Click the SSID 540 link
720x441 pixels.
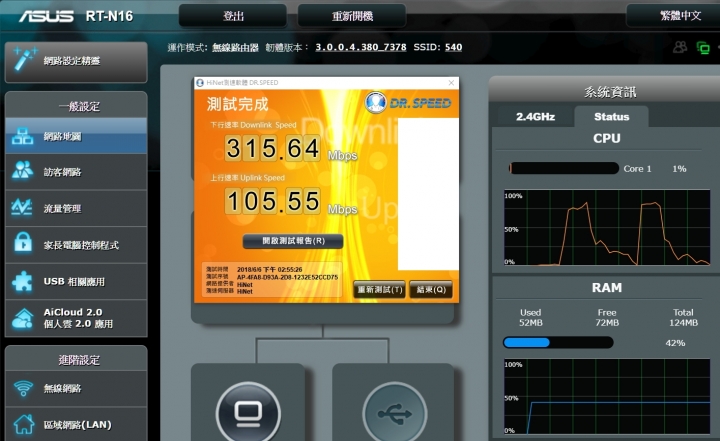(453, 47)
